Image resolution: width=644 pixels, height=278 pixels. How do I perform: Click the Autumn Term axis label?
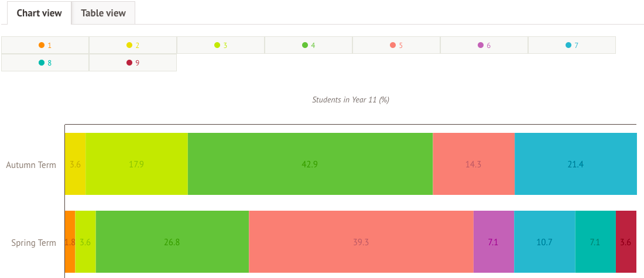(x=31, y=164)
